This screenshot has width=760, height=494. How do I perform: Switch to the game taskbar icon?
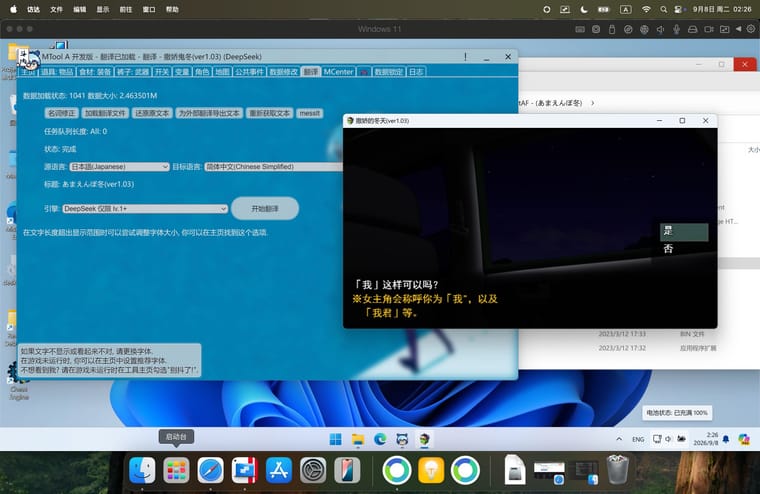point(425,439)
